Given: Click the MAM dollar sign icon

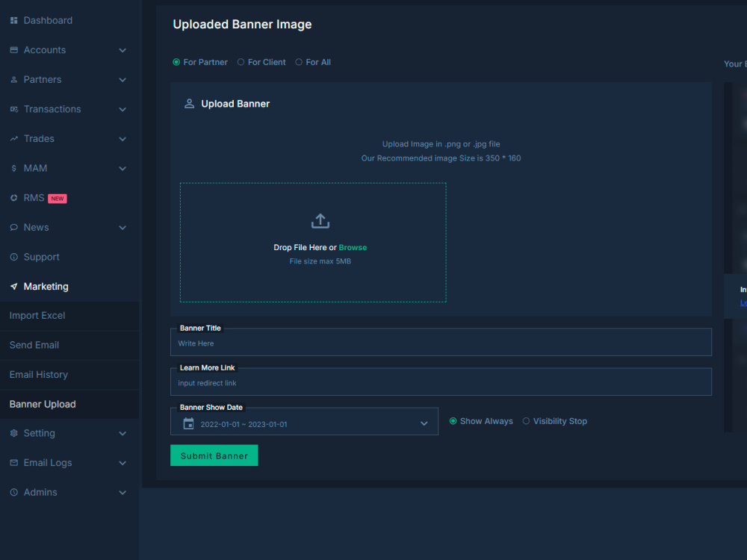Looking at the screenshot, I should pos(13,168).
